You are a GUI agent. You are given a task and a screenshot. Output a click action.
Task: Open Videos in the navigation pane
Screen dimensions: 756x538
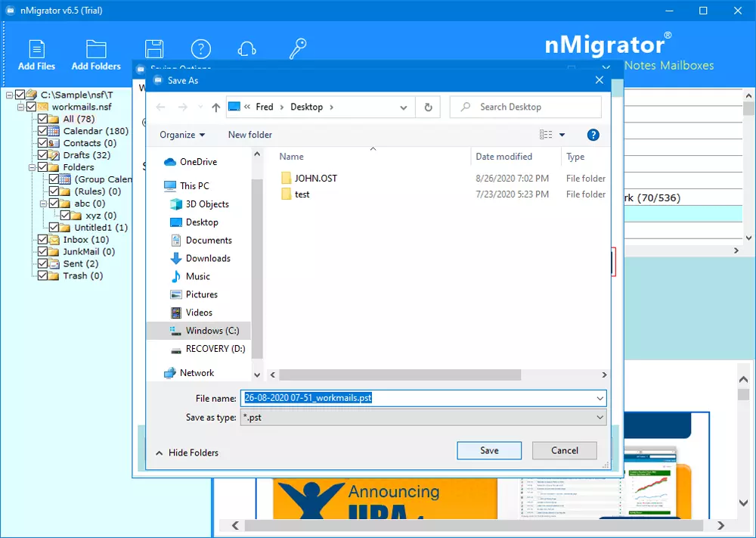[x=191, y=313]
